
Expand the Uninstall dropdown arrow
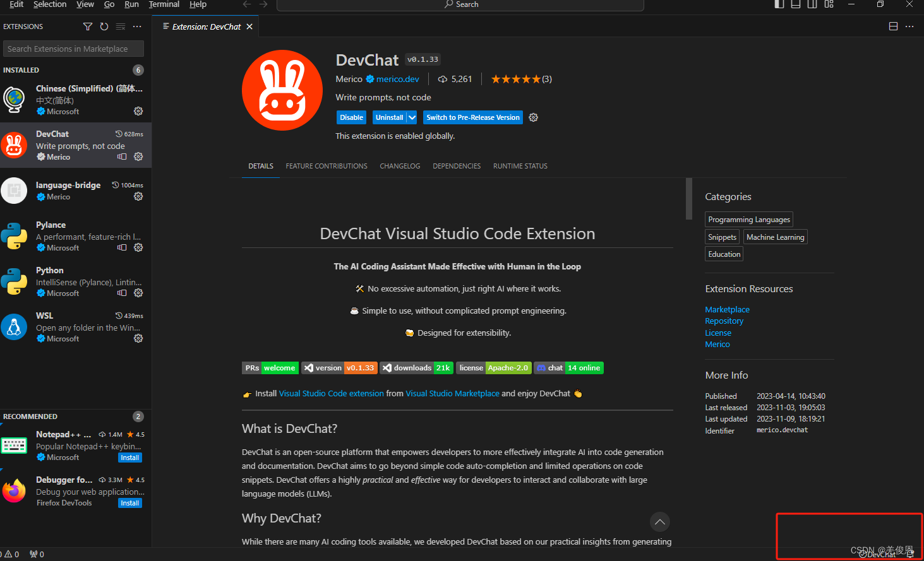click(x=412, y=117)
